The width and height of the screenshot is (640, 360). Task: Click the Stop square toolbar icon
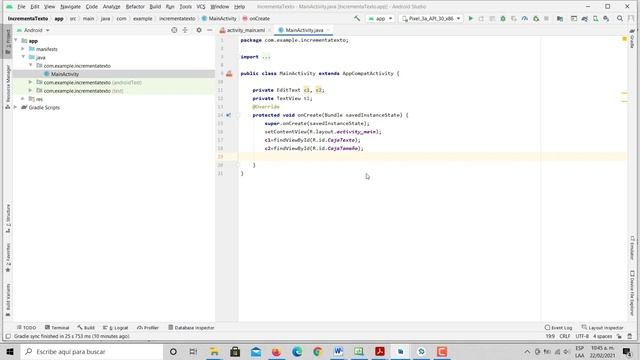pos(546,18)
